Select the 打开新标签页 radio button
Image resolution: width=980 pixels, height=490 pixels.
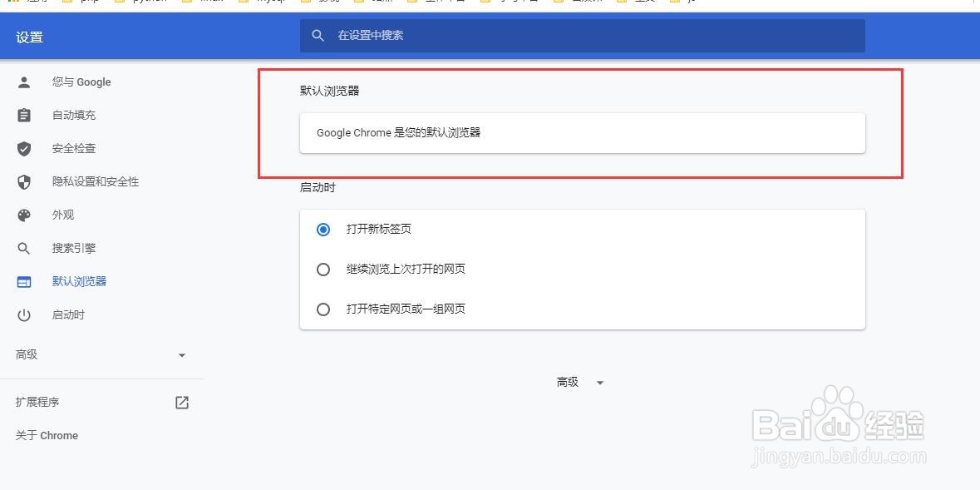(323, 230)
